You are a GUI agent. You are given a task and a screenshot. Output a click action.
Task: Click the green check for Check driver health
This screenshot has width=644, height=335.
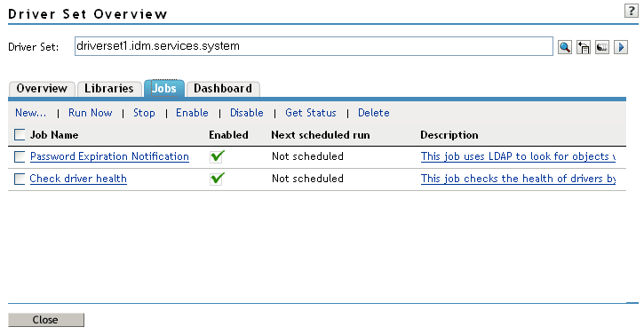pyautogui.click(x=217, y=179)
